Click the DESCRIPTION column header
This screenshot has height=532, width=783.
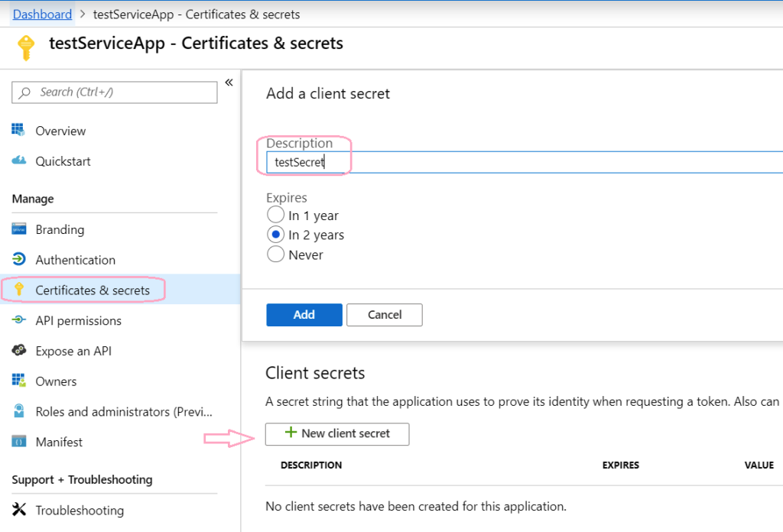pyautogui.click(x=311, y=465)
